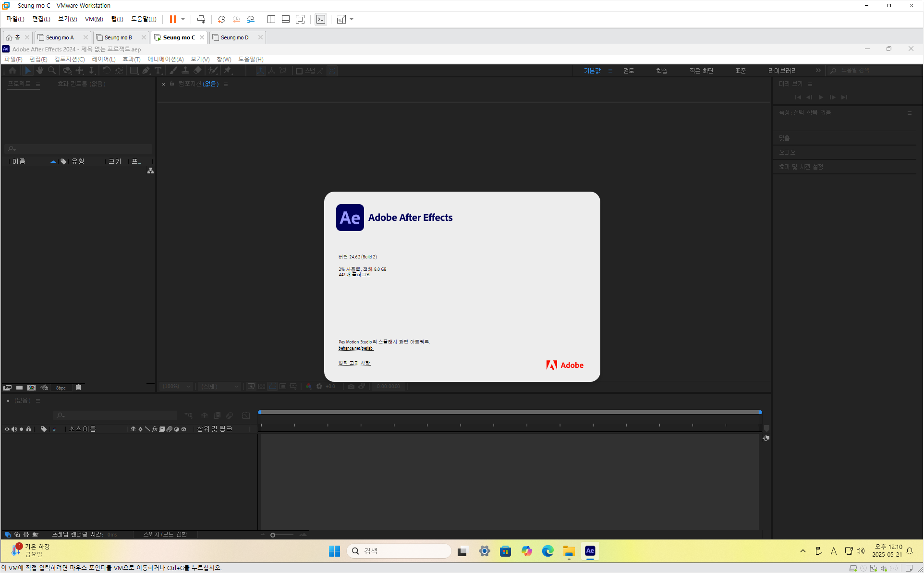Click 스위치/모드 전환 button
Viewport: 924px width, 573px height.
165,535
